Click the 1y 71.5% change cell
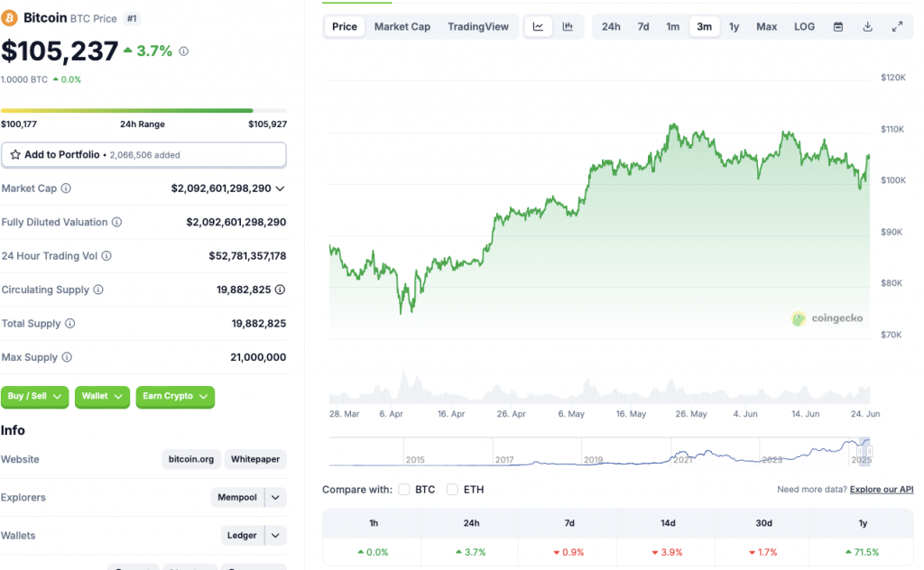924x570 pixels. tap(863, 552)
